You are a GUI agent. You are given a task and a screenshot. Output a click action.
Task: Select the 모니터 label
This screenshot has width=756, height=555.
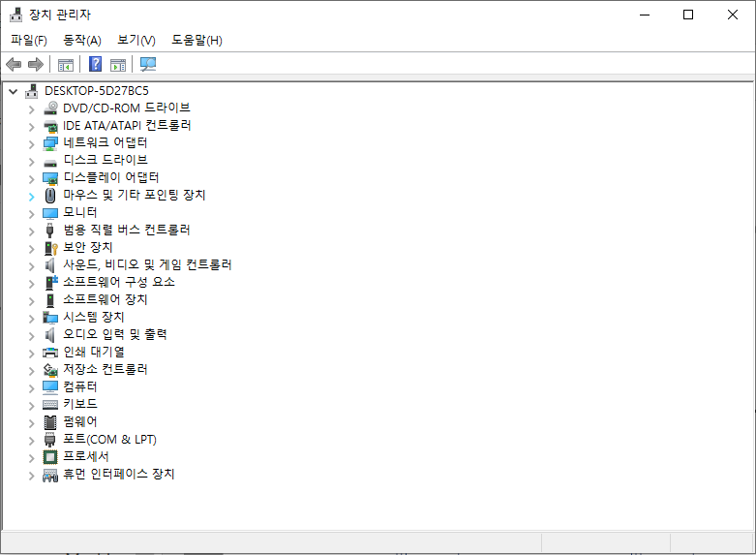(80, 212)
